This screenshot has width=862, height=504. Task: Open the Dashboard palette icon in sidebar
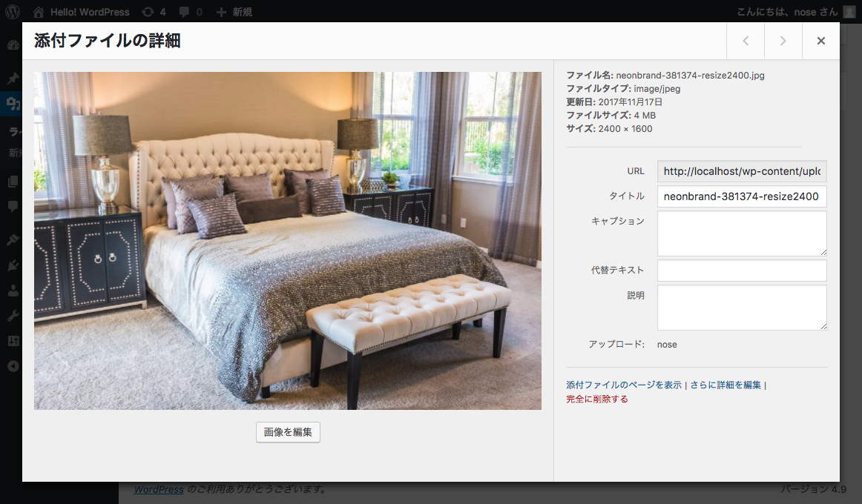(x=13, y=45)
